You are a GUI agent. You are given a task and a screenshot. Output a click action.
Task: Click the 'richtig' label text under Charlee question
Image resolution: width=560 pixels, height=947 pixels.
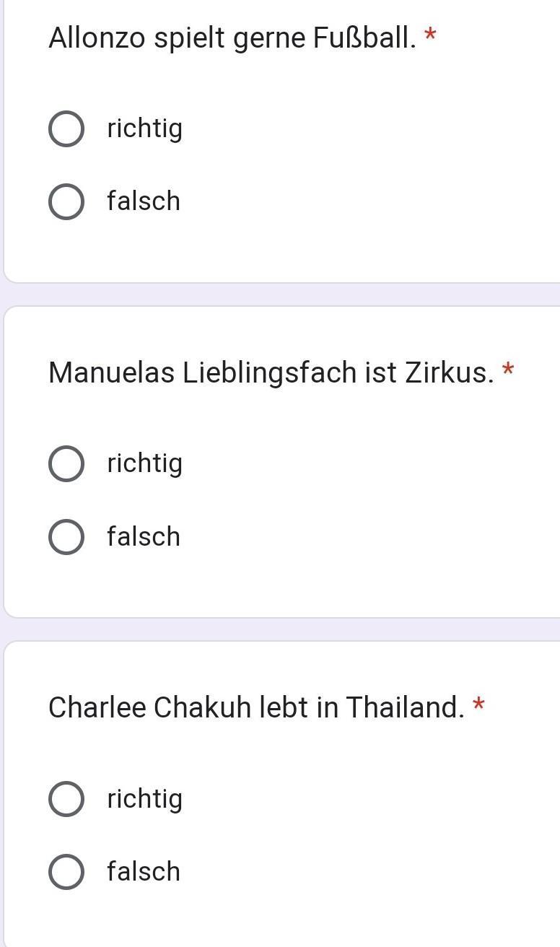tap(144, 799)
